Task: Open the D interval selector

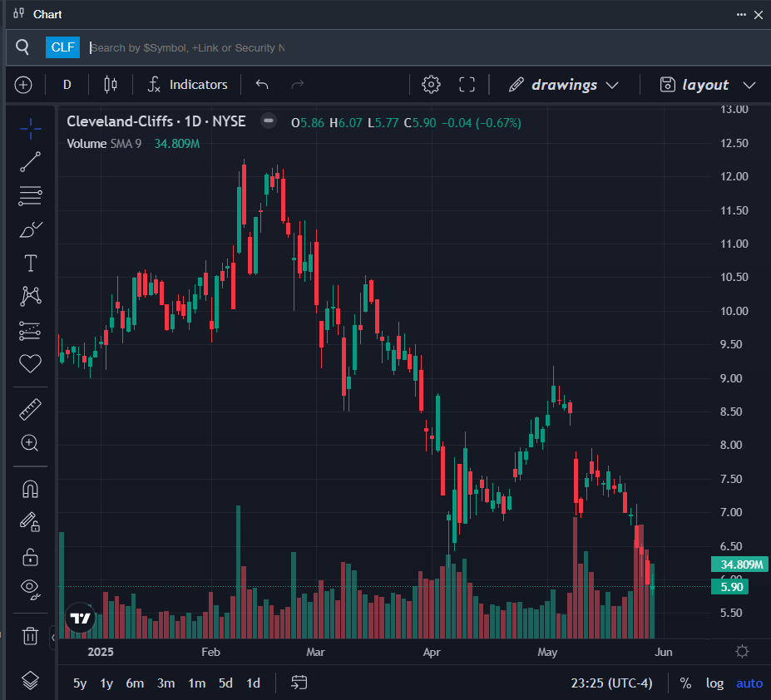Action: point(67,85)
